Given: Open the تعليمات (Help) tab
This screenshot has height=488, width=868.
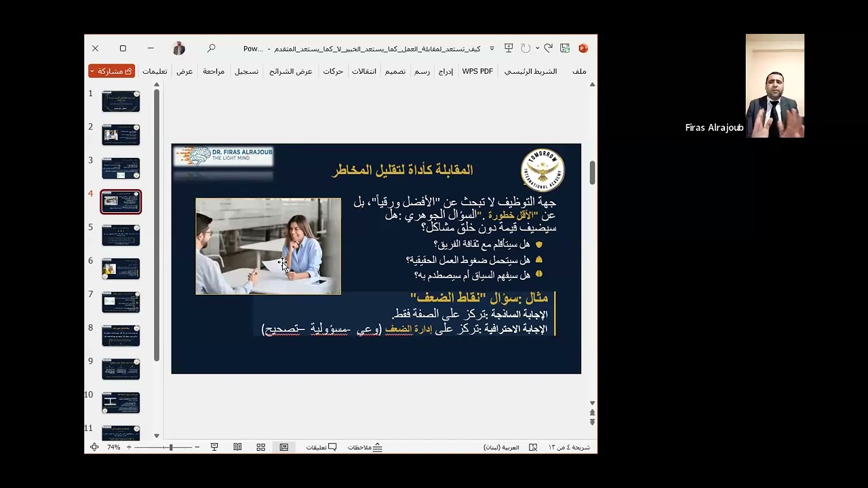Looking at the screenshot, I should (155, 71).
